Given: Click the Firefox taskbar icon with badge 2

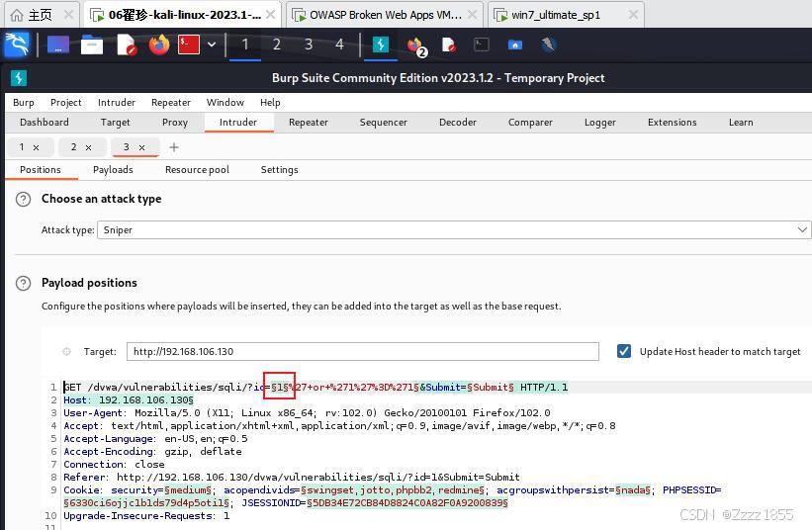Looking at the screenshot, I should (416, 46).
